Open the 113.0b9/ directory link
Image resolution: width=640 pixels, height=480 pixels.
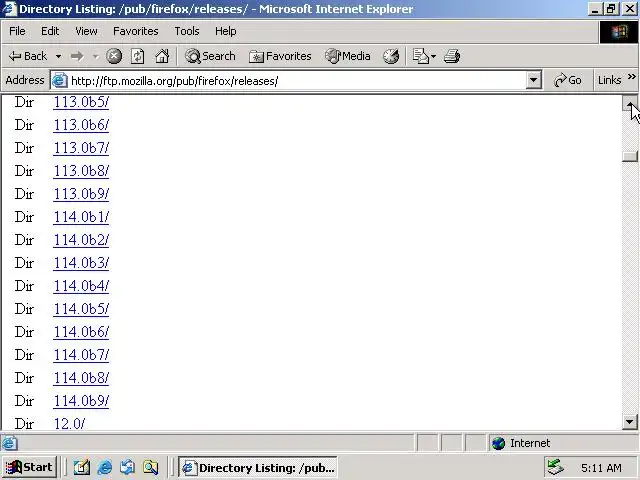81,194
